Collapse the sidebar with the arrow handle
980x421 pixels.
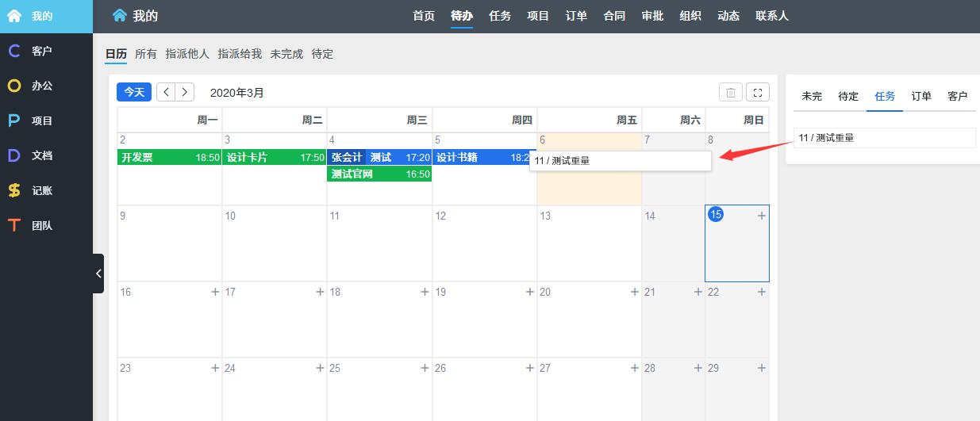pyautogui.click(x=98, y=274)
